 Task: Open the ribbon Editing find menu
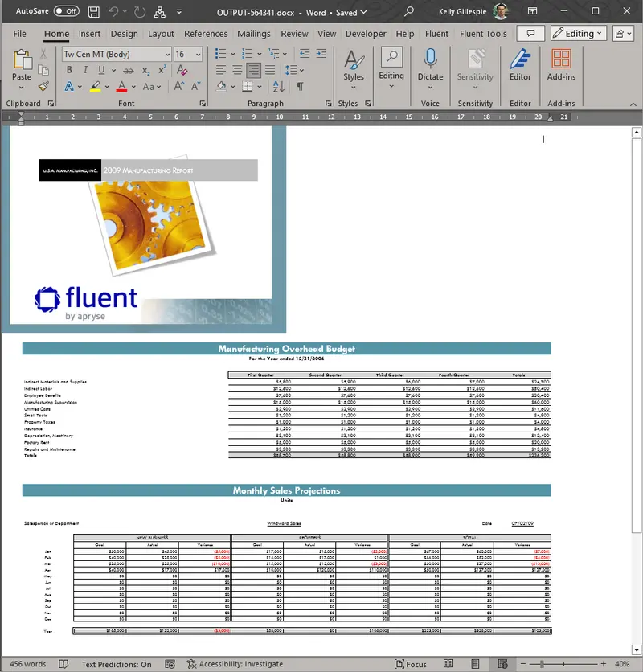click(x=391, y=68)
